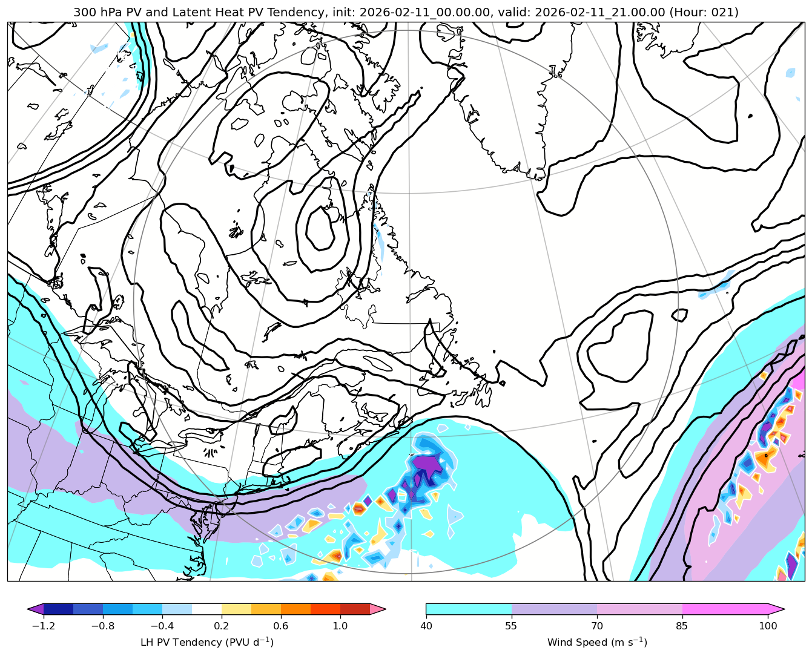Viewport: 812px width, 656px height.
Task: Click the "Wind Speed (m s⁻¹)" label
Action: click(596, 642)
